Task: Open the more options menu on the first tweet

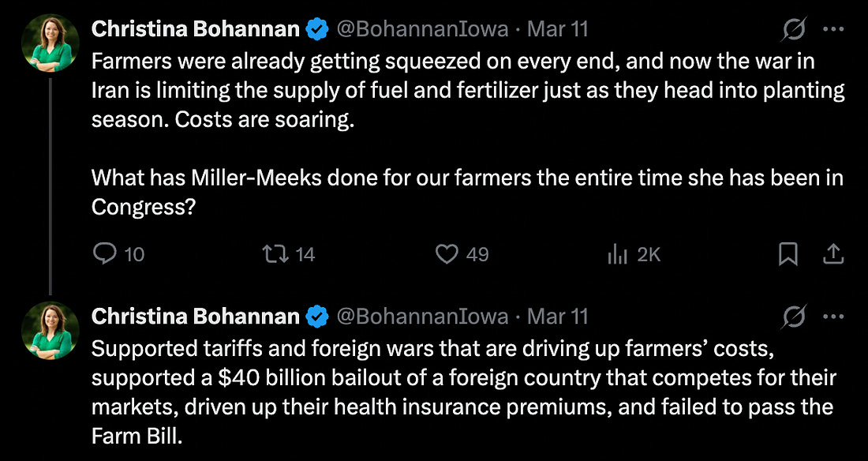Action: [x=834, y=29]
